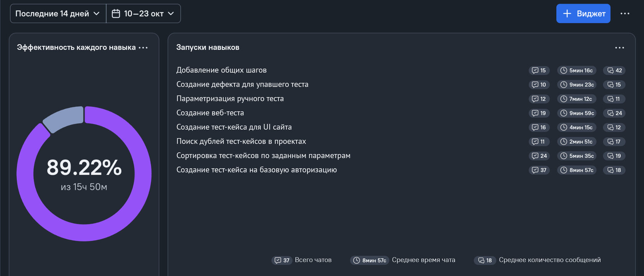Select Создание тест-кейса на базовую авторизацию row
This screenshot has width=644, height=276.
point(256,170)
